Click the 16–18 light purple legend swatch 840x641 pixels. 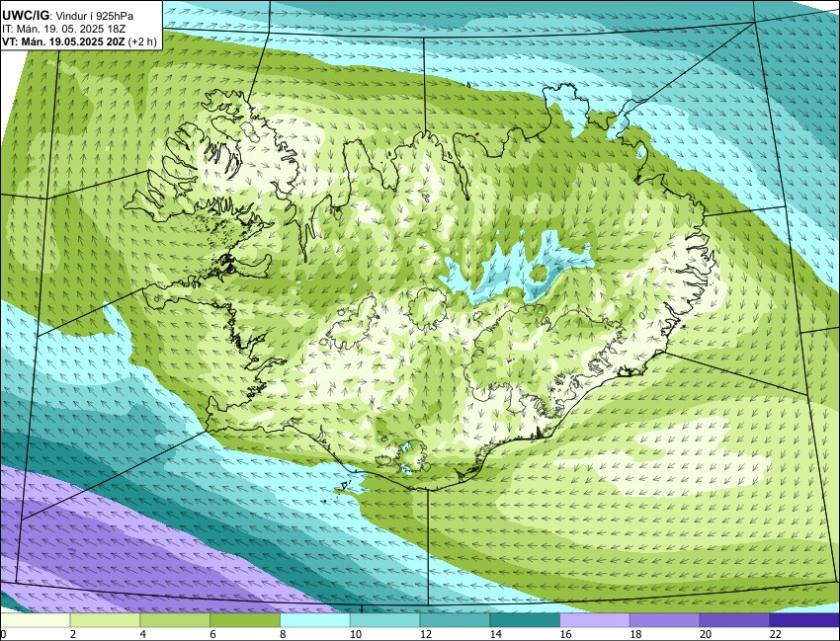pos(595,620)
